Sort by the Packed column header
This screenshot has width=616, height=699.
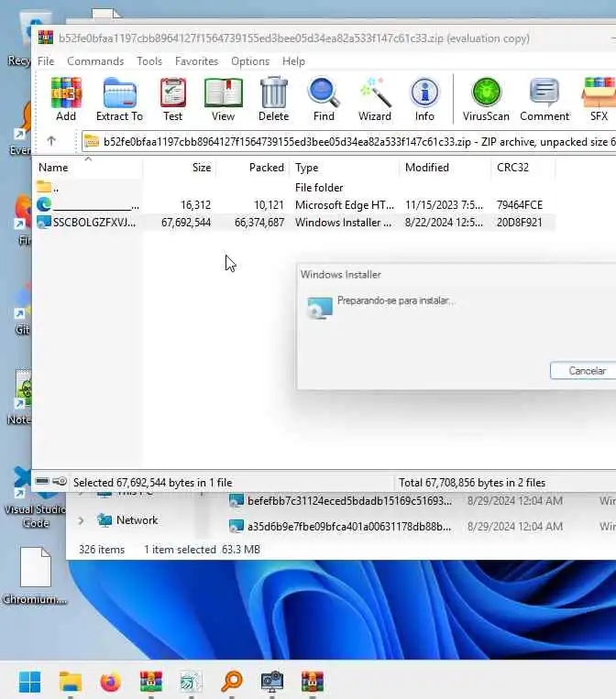253,168
